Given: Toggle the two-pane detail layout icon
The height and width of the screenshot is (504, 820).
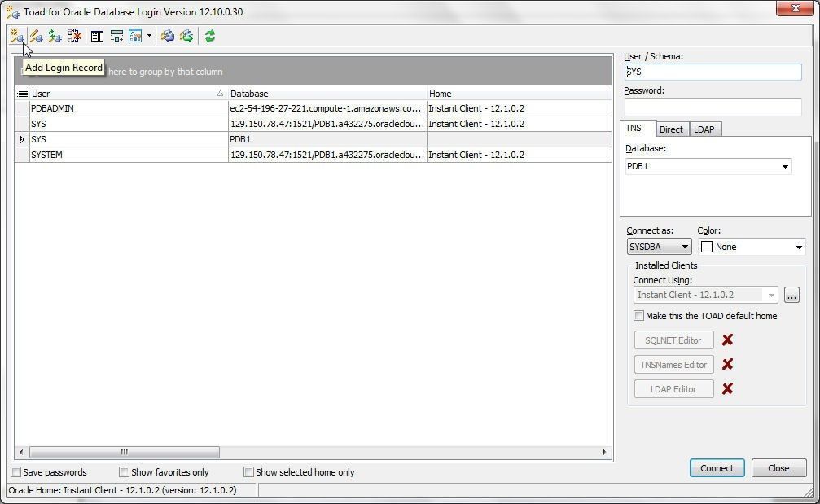Looking at the screenshot, I should [x=97, y=36].
